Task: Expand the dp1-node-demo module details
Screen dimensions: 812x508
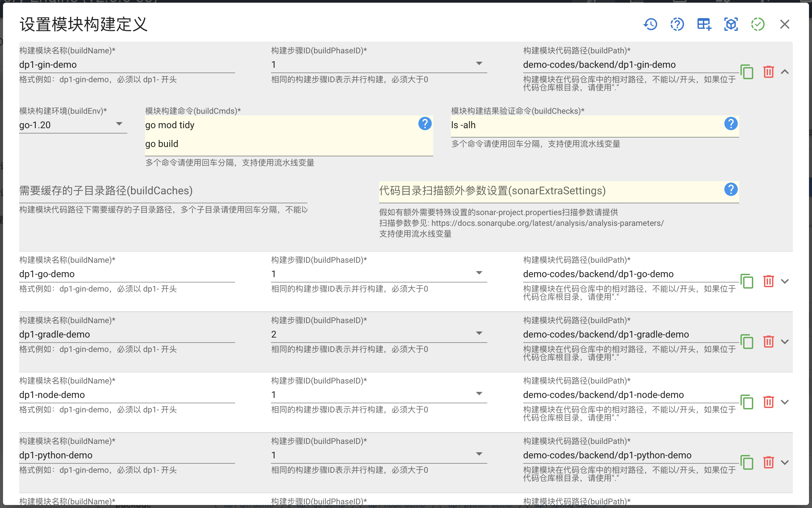Action: [785, 402]
